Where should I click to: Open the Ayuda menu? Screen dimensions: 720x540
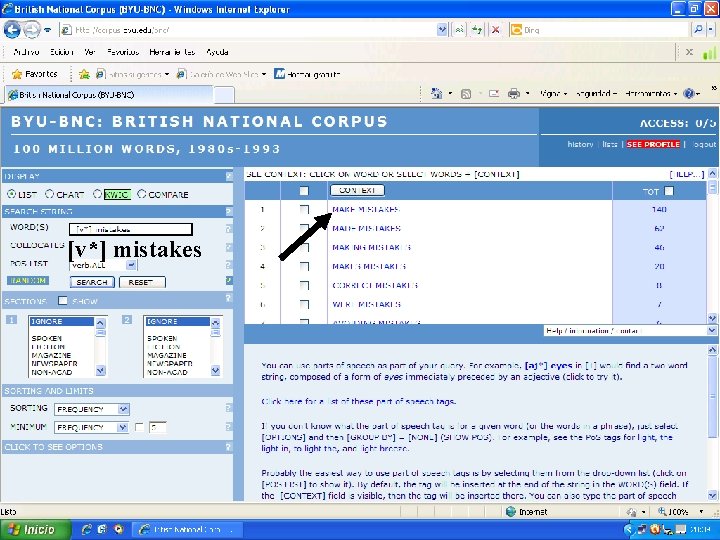(217, 52)
